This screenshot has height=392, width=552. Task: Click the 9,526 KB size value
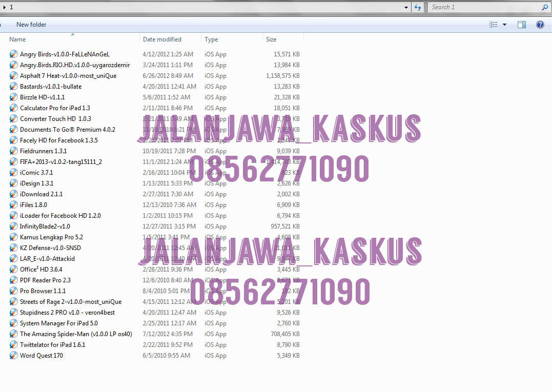(288, 313)
